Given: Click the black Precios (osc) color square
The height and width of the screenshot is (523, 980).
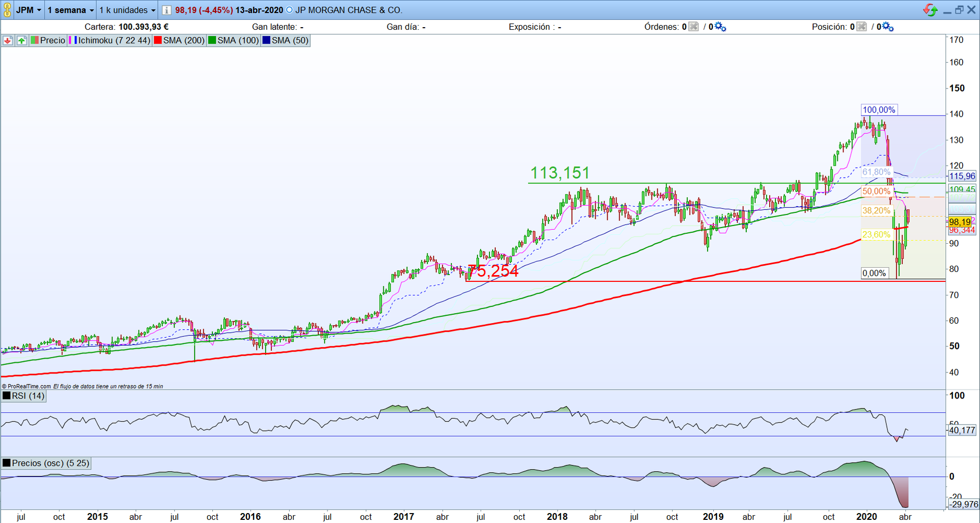Looking at the screenshot, I should click(x=7, y=463).
